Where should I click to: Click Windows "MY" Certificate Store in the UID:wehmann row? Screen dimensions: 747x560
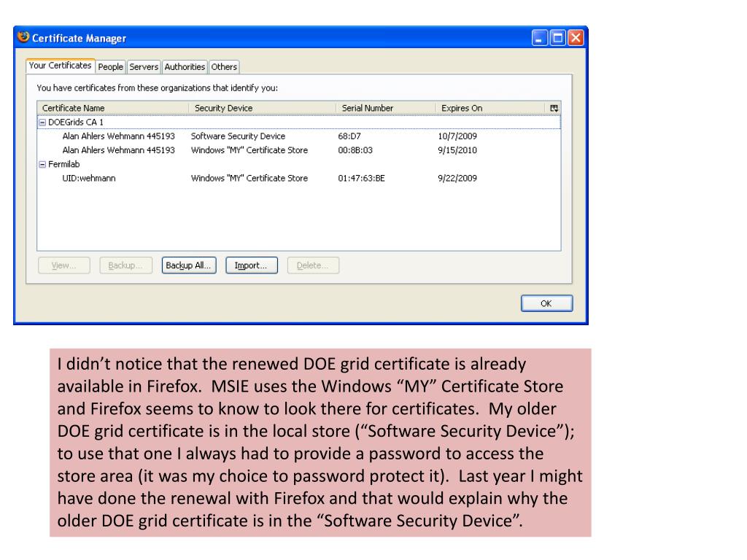pos(249,178)
